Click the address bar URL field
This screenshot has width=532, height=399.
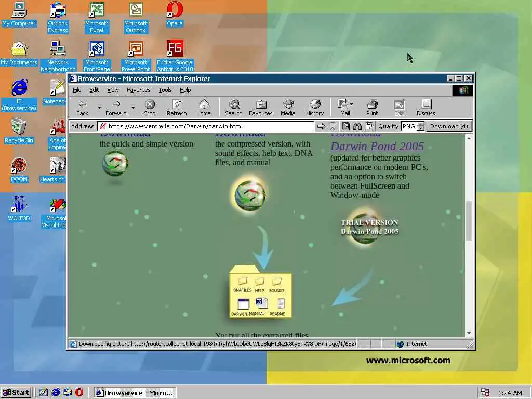click(206, 127)
